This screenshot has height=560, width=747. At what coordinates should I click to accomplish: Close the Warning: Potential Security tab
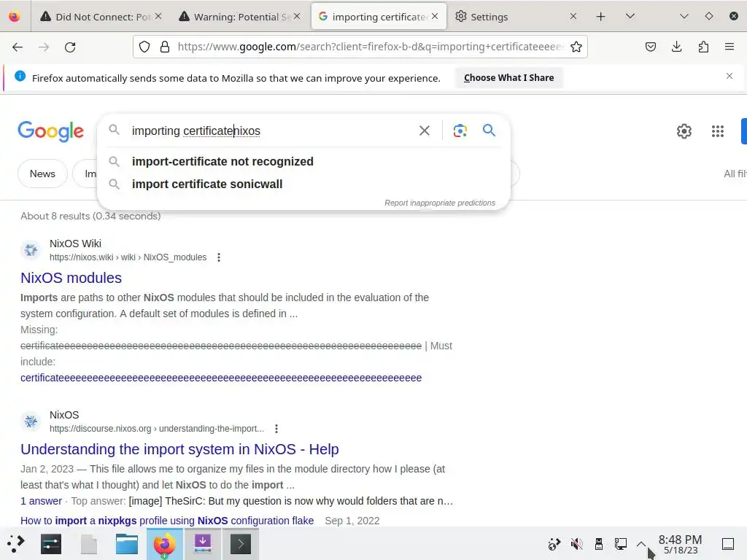(297, 16)
